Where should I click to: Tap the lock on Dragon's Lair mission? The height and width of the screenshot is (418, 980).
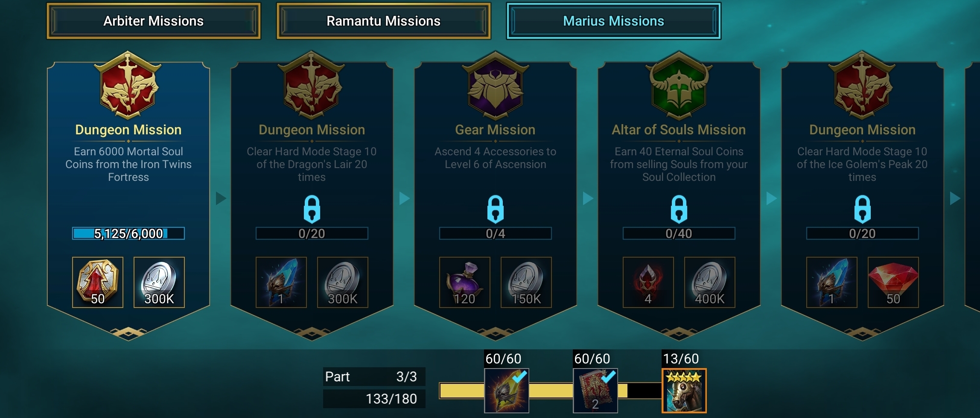click(x=312, y=209)
